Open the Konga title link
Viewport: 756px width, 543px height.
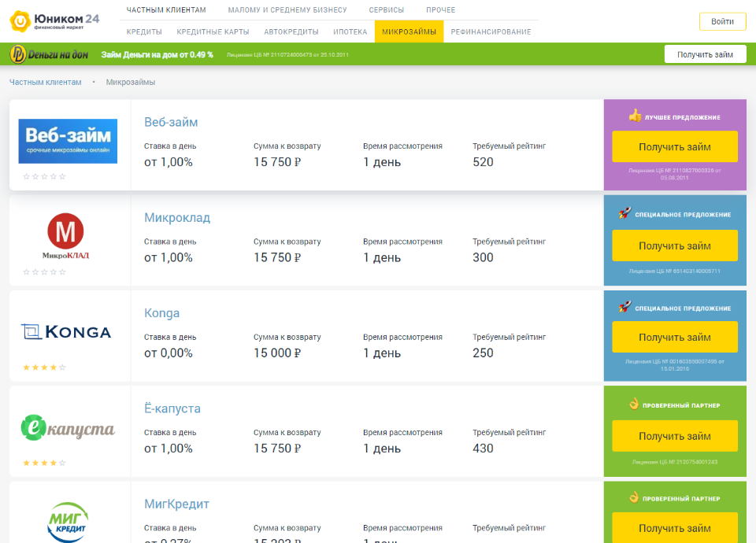click(x=161, y=312)
